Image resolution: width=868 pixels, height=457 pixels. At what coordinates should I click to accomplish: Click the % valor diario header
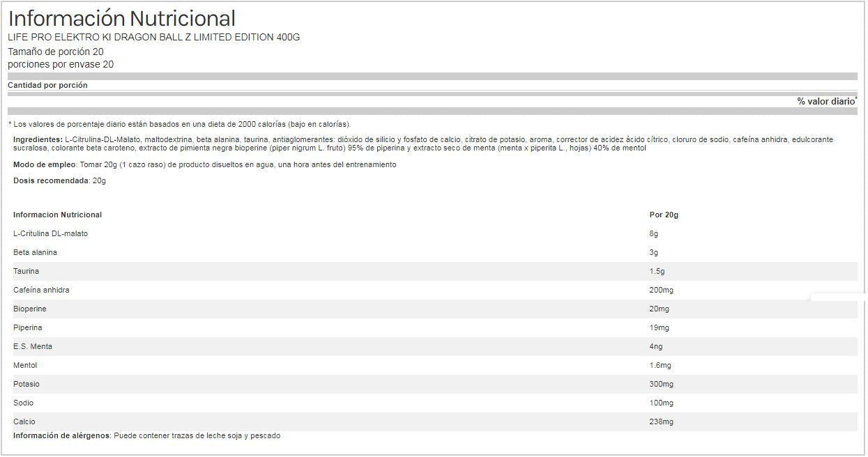(827, 101)
